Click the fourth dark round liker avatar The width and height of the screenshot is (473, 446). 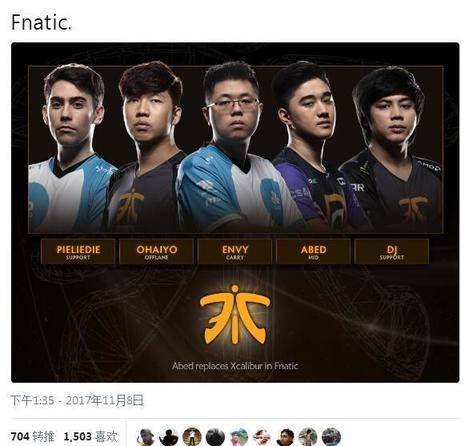[215, 437]
